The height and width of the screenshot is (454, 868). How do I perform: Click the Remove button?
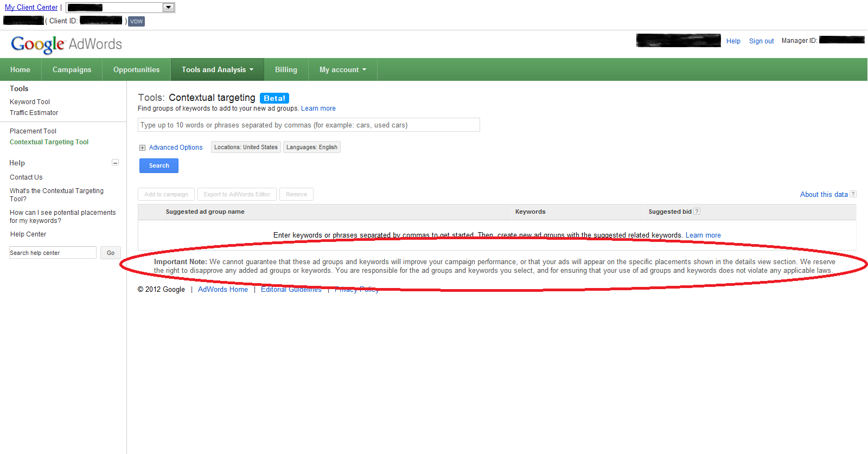(296, 194)
